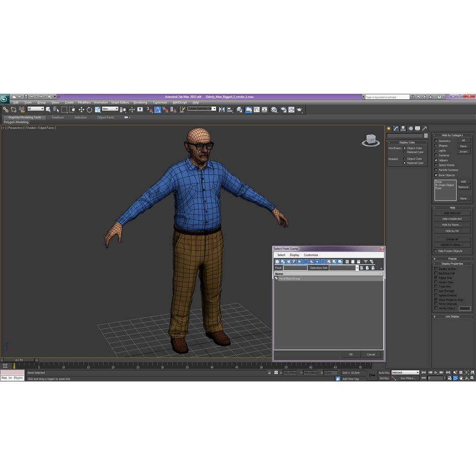Activate the Select and Rotate tool
Image resolution: width=476 pixels, height=476 pixels.
(x=89, y=110)
